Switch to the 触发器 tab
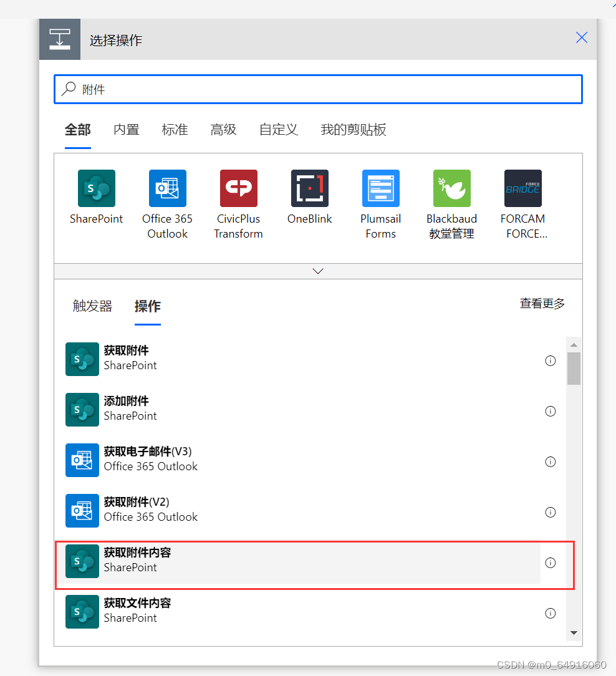 (x=92, y=306)
